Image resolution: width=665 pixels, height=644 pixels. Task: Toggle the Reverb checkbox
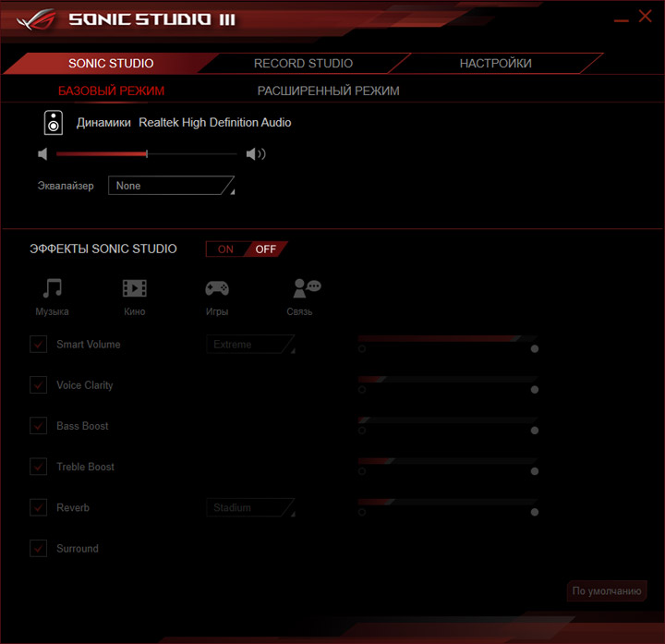click(x=38, y=507)
